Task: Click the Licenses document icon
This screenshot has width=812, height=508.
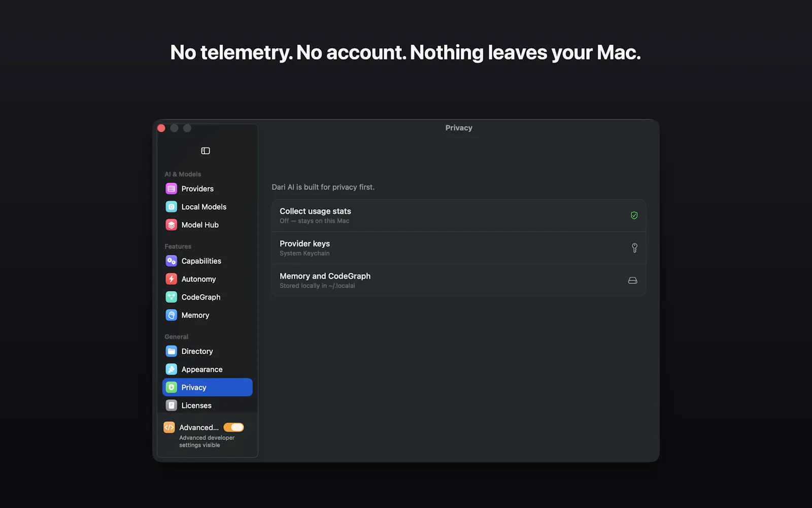Action: pos(172,405)
